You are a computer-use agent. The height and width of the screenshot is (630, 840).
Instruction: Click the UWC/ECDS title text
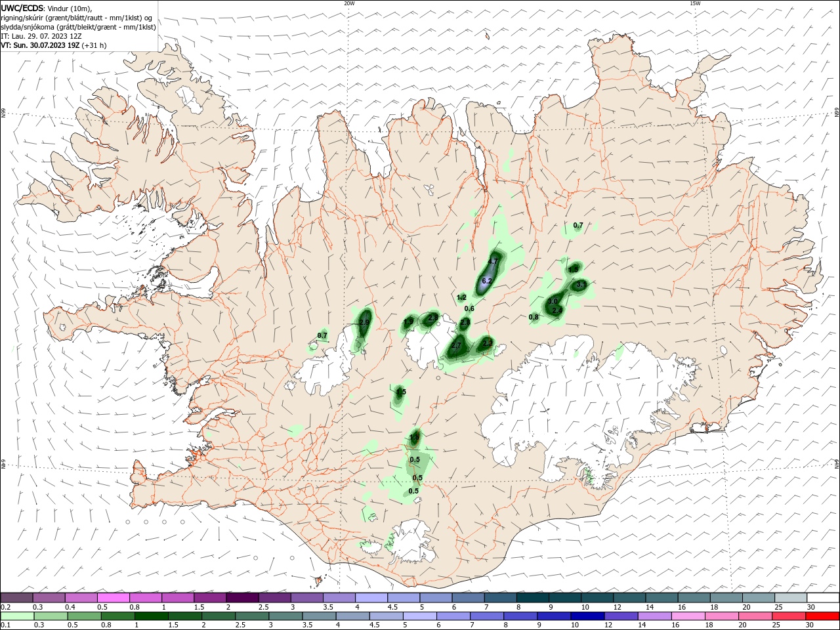[x=22, y=8]
